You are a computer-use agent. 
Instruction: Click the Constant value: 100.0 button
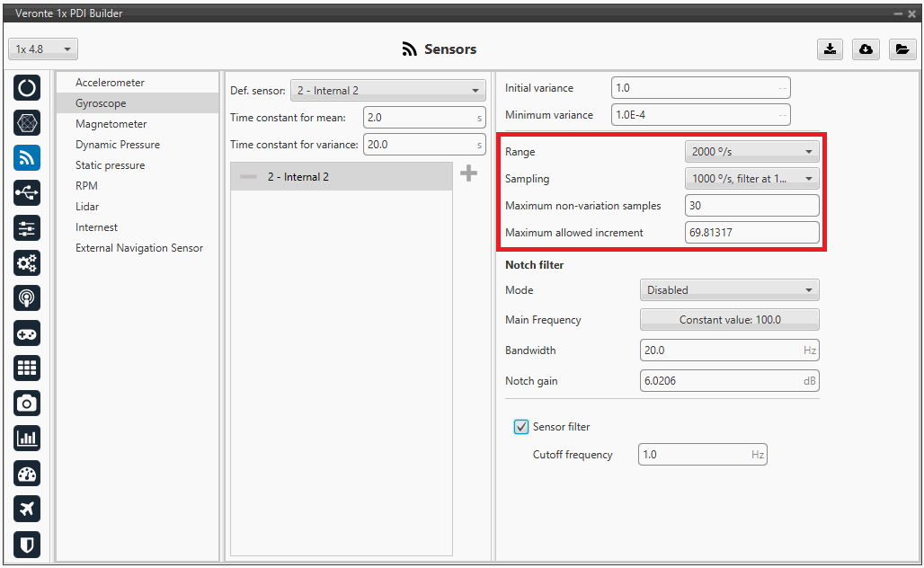729,320
